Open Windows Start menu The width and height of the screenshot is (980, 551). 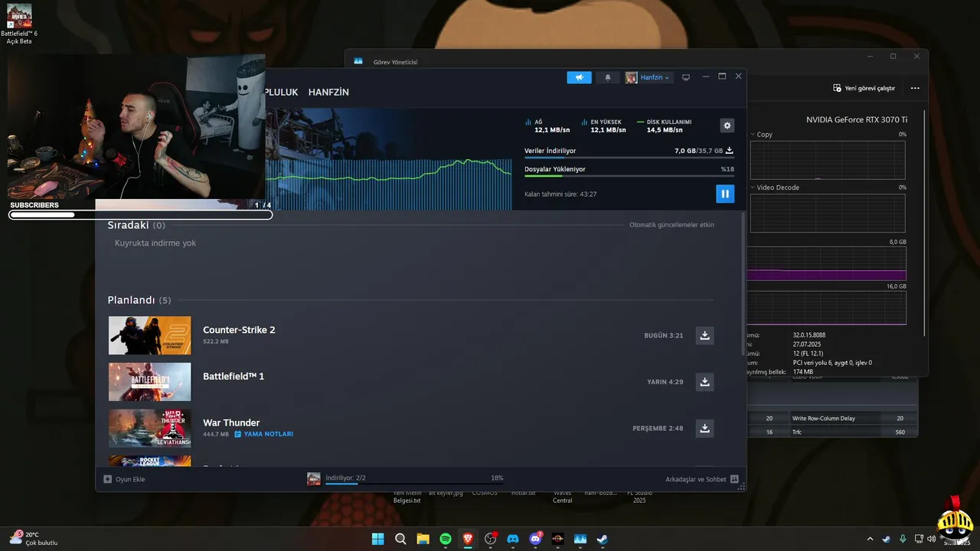click(x=378, y=539)
